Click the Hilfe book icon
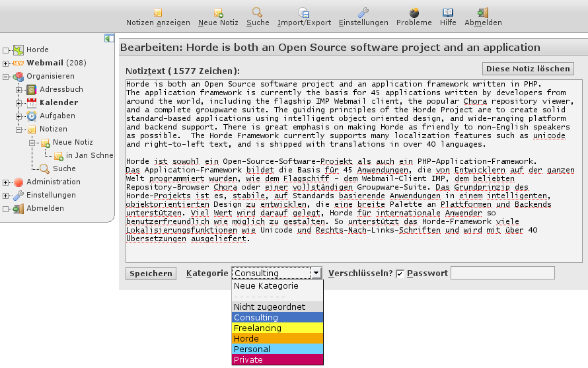The image size is (588, 368). tap(448, 13)
